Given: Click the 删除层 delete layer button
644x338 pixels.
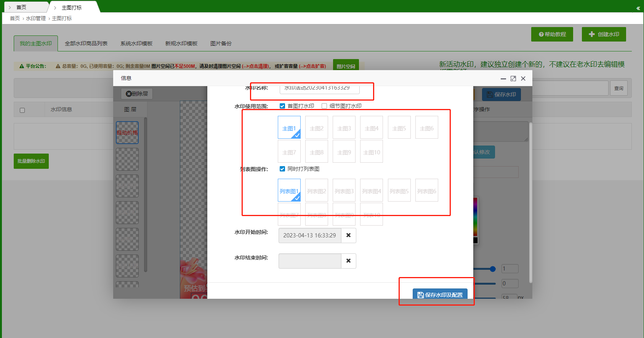Looking at the screenshot, I should [x=137, y=94].
